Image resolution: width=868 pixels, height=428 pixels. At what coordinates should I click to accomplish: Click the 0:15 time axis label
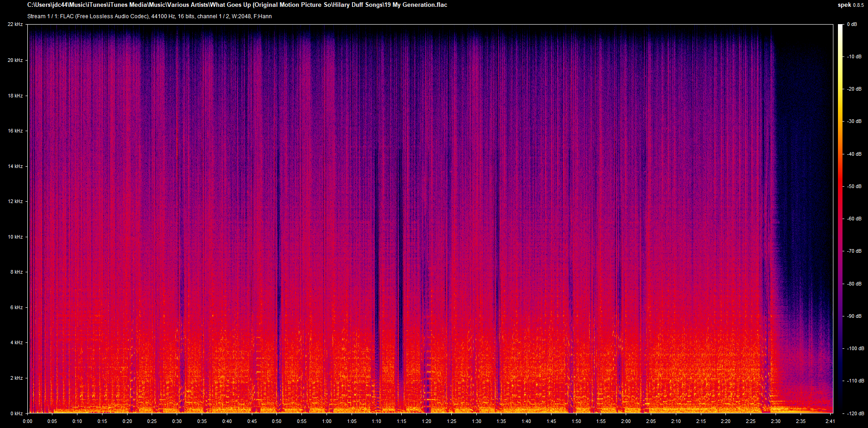pyautogui.click(x=102, y=421)
